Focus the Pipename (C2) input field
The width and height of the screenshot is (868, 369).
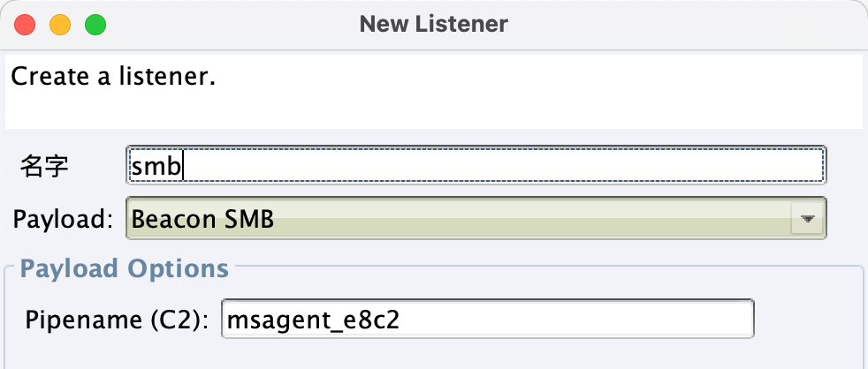(488, 319)
